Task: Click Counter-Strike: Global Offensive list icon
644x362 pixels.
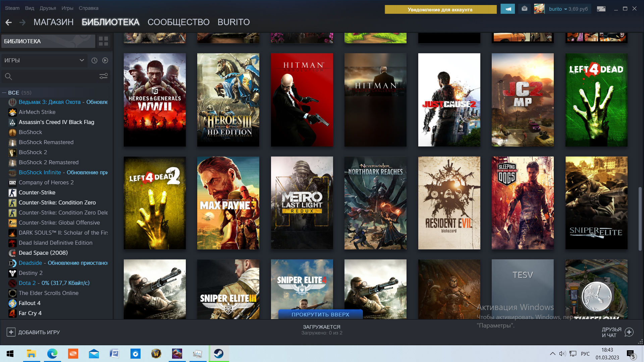Action: coord(12,223)
